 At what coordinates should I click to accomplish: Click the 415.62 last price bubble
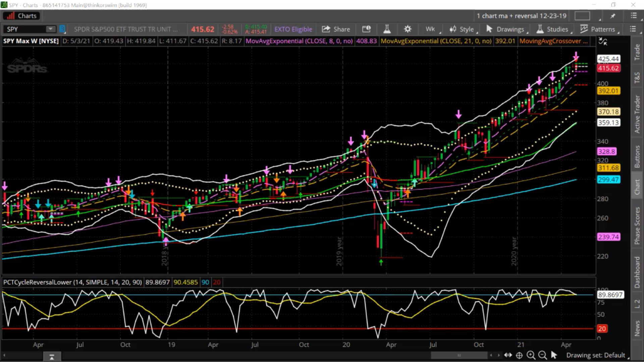tap(608, 68)
